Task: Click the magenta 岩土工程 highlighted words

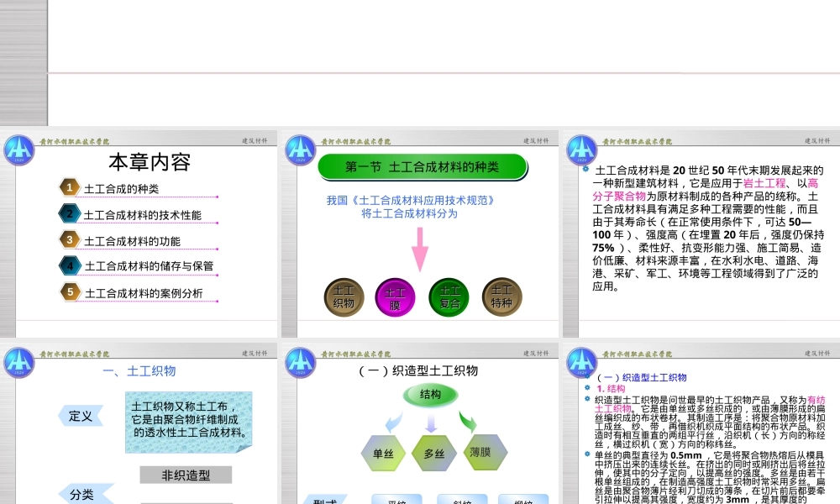Action: click(764, 183)
